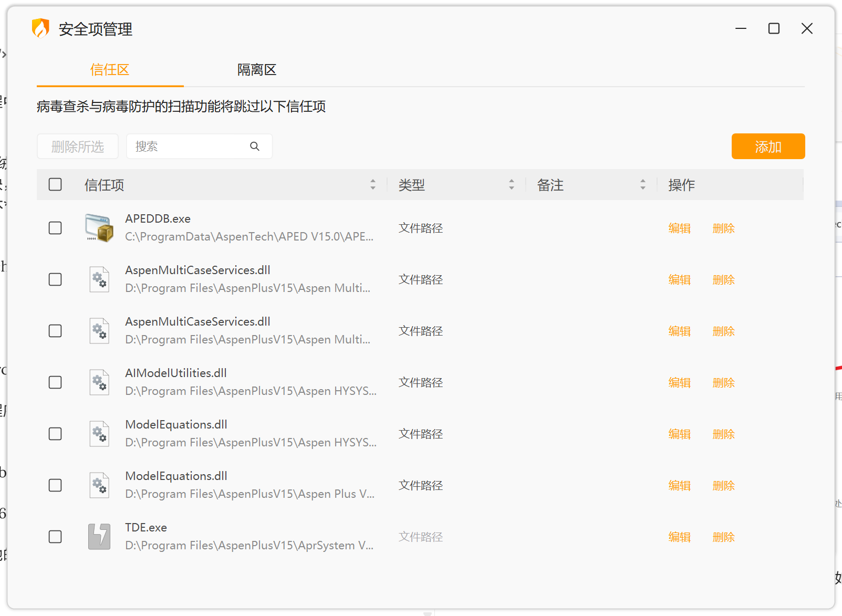
Task: Click the APEDDB.exe application icon
Action: [x=99, y=227]
